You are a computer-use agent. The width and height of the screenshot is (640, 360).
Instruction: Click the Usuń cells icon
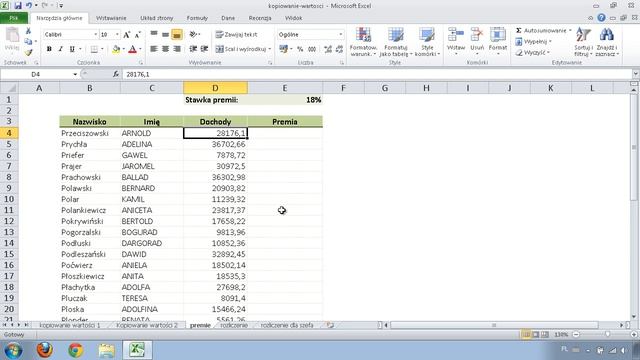click(477, 35)
